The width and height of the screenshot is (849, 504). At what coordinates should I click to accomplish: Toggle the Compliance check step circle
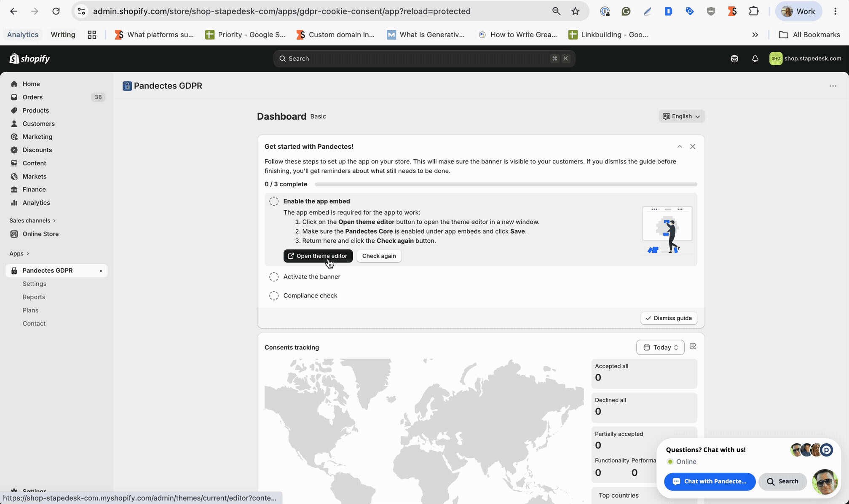coord(274,296)
